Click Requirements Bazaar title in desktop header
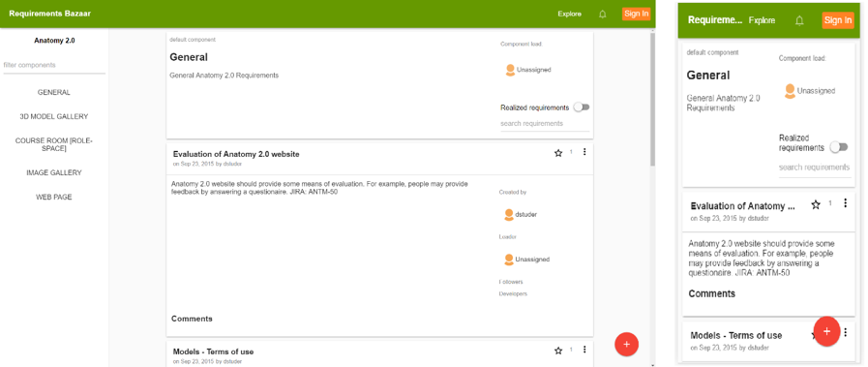 [49, 14]
